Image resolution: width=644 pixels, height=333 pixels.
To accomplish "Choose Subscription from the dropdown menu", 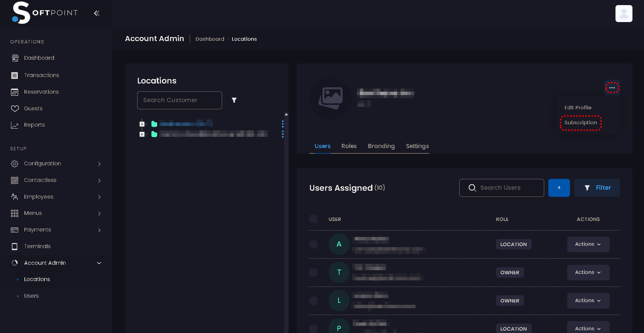I will click(x=581, y=123).
